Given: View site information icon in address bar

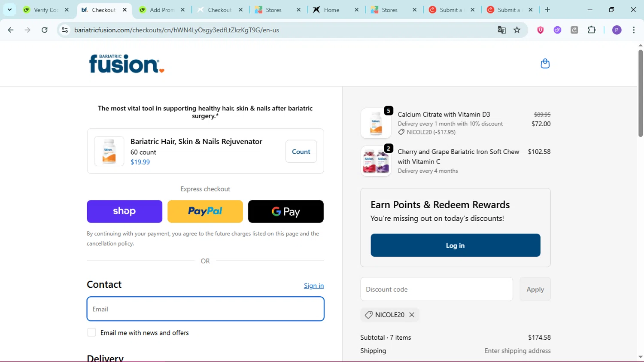Looking at the screenshot, I should click(x=65, y=30).
